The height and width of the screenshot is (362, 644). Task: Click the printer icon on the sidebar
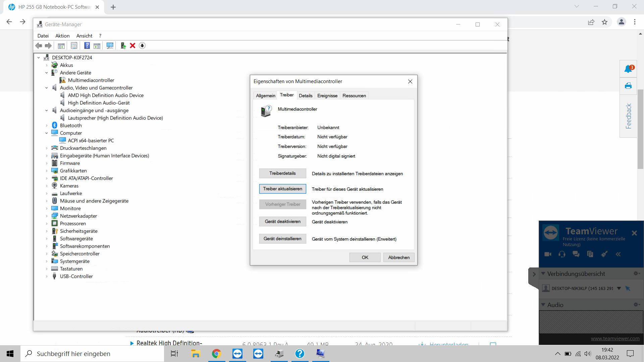(x=628, y=86)
